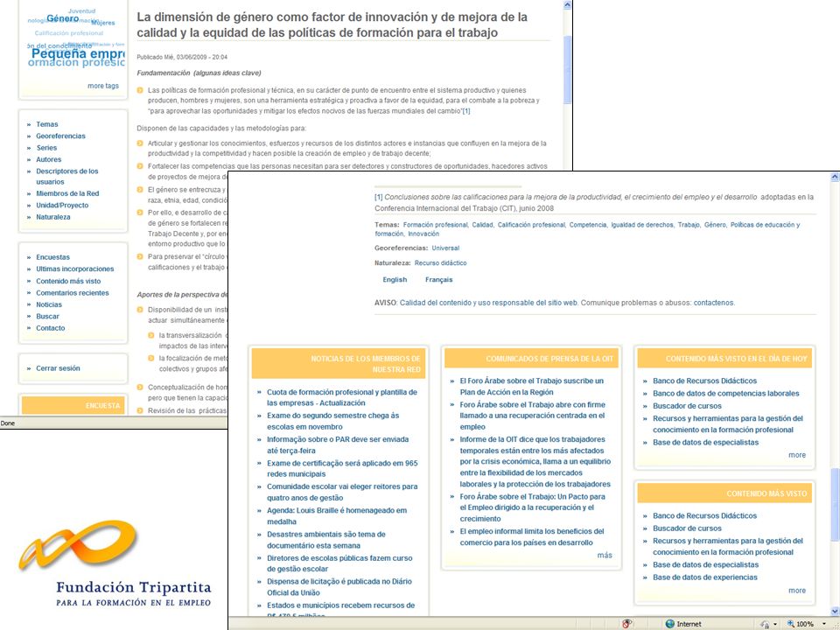Click the Universal georeferencia link
840x630 pixels.
pyautogui.click(x=445, y=248)
